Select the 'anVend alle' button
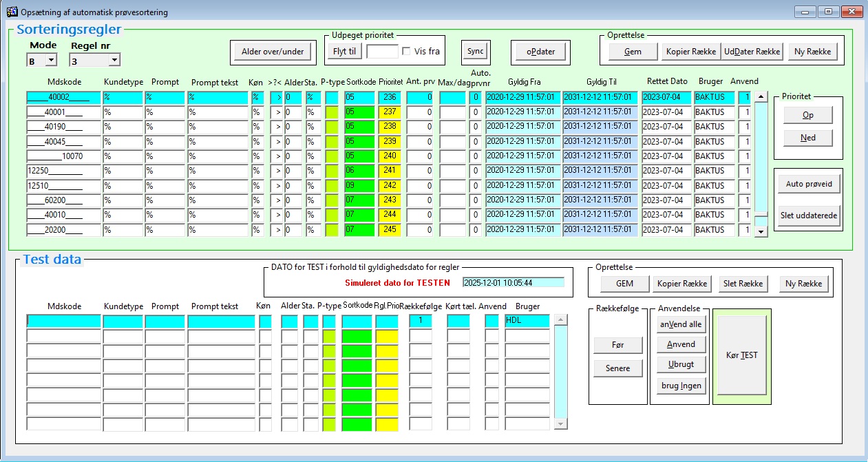868x462 pixels. pyautogui.click(x=680, y=324)
